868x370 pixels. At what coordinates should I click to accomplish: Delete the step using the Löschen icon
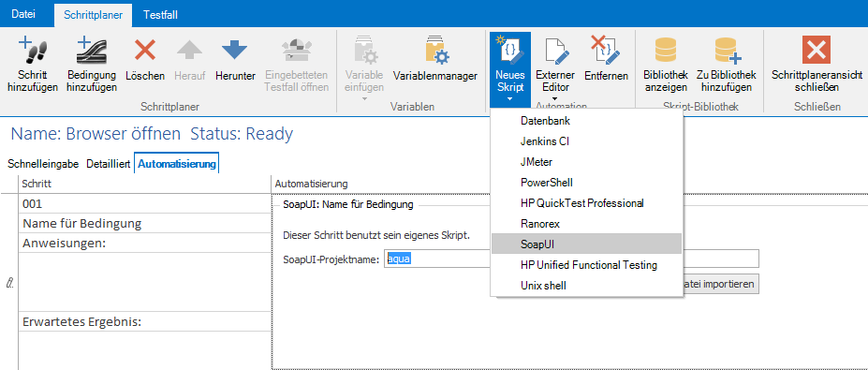click(145, 50)
